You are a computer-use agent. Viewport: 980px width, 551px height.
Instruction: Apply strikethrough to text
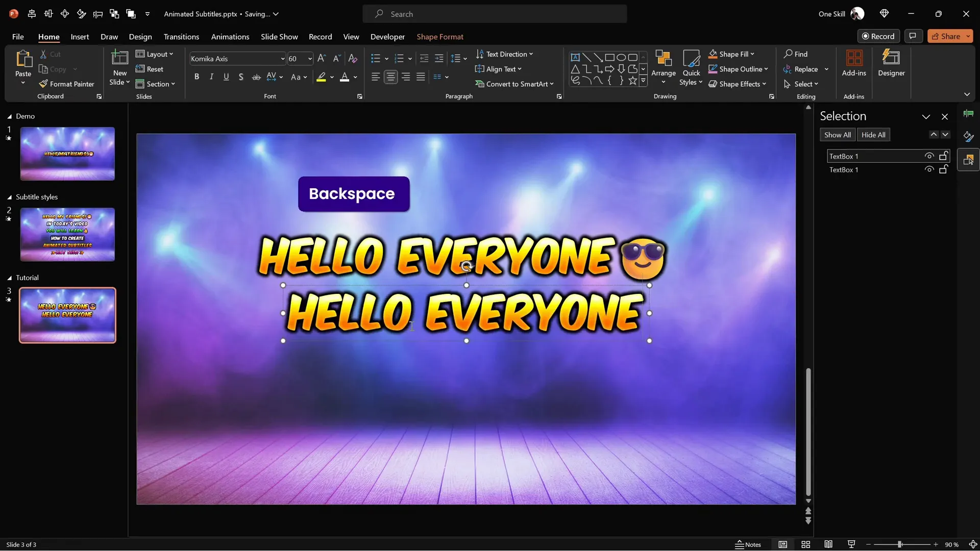(x=256, y=77)
